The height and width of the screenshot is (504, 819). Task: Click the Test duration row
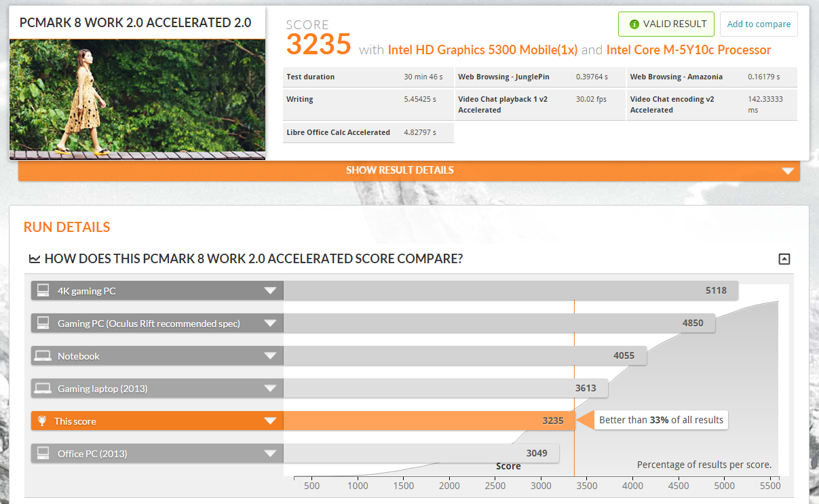368,77
